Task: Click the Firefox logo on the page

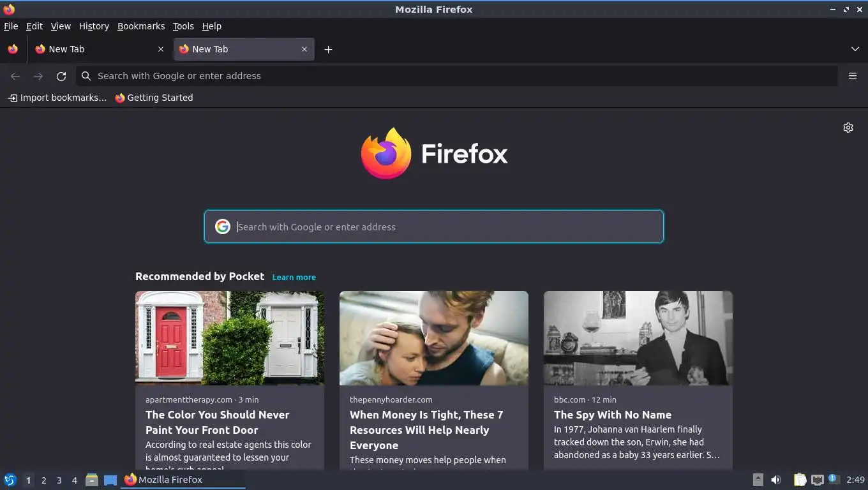Action: (x=434, y=153)
